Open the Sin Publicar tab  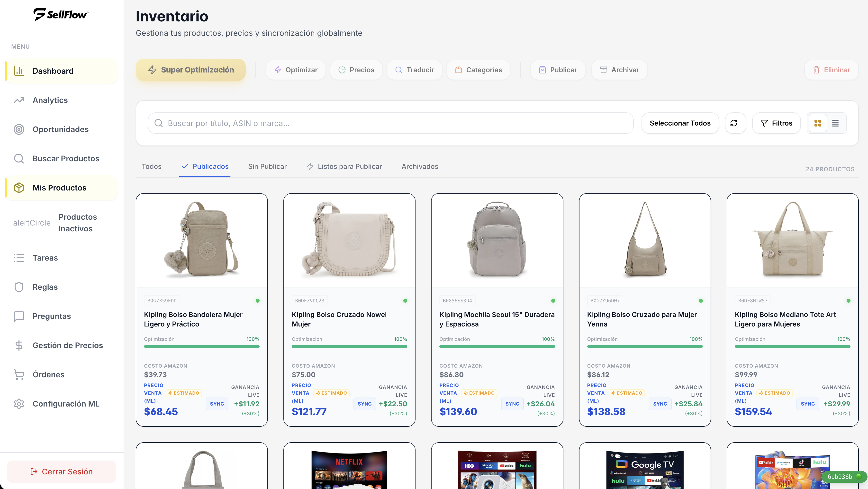pos(267,166)
